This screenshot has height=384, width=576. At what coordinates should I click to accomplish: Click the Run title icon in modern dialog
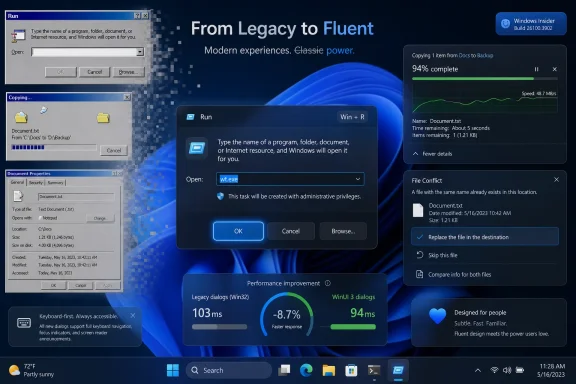point(190,117)
